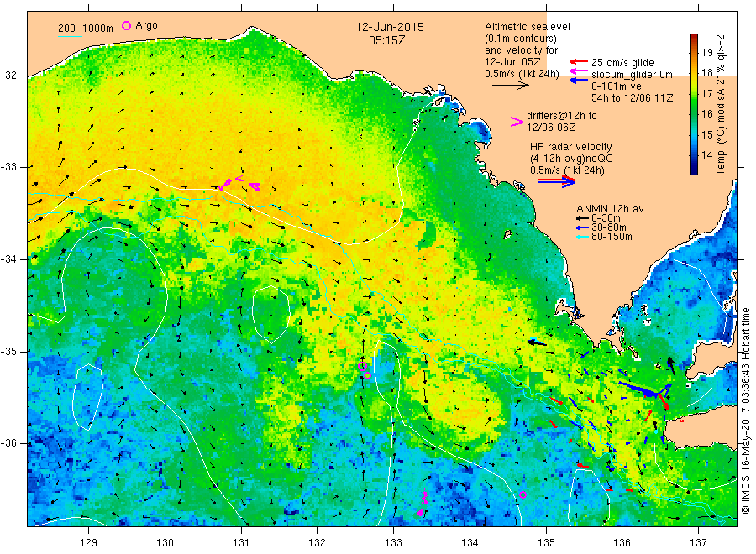Click the magenta drifter marker near 131.2E, -33.2
Viewport: 756px width, 554px height.
[x=255, y=186]
